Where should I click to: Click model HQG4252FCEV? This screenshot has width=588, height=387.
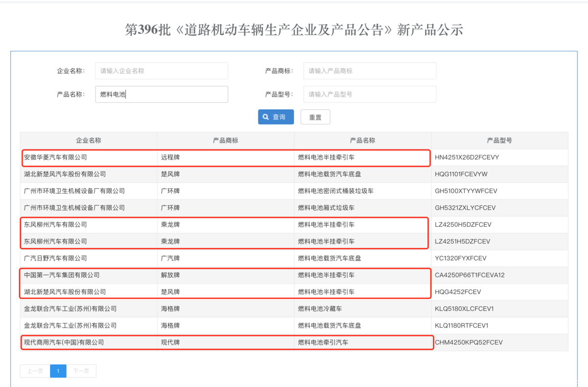458,291
